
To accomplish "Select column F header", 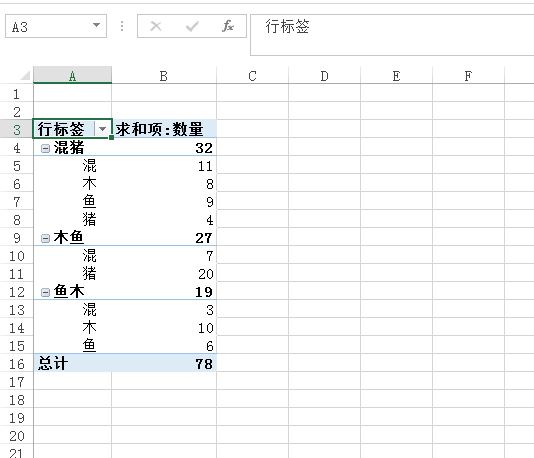I will [x=468, y=76].
